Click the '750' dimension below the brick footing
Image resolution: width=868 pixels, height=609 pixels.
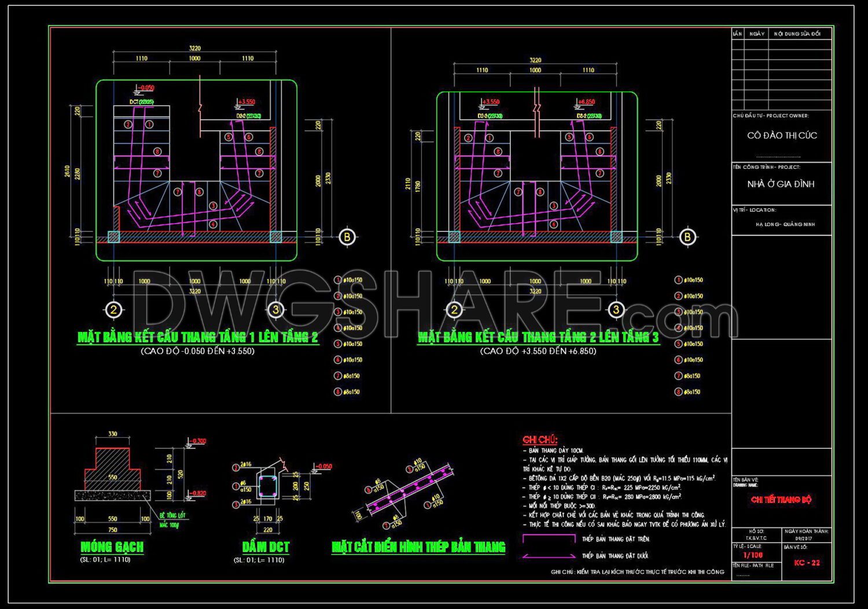[x=113, y=530]
